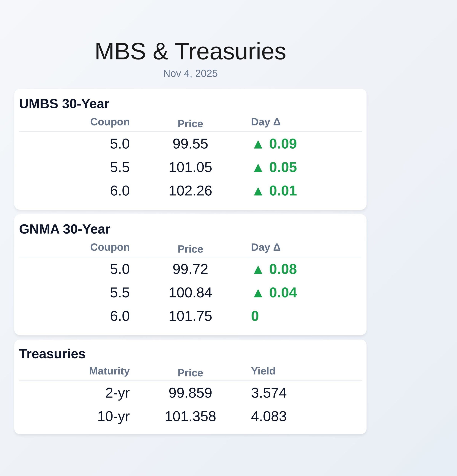Click the 10-yr yield value 4.083
This screenshot has height=476, width=457.
[269, 416]
